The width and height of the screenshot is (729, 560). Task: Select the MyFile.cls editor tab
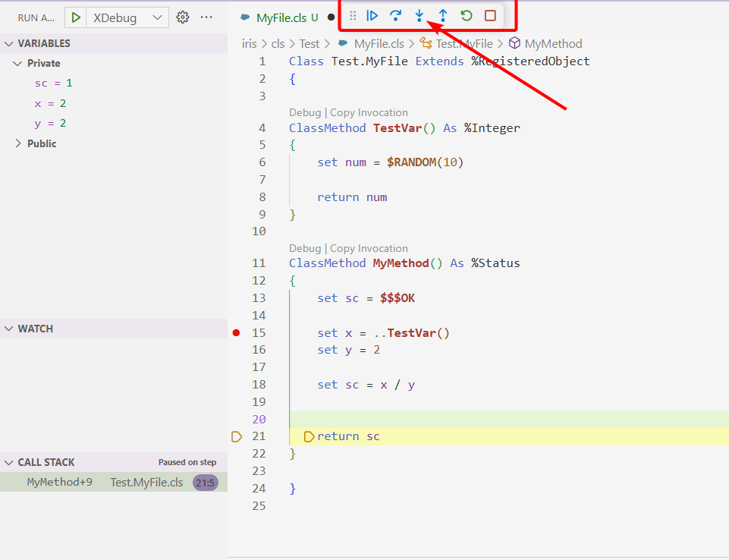[281, 17]
